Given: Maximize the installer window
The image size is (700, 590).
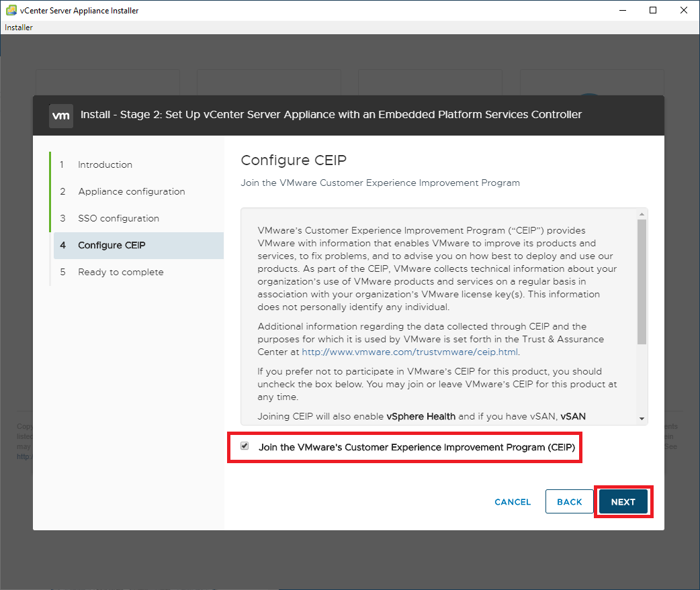Looking at the screenshot, I should pyautogui.click(x=653, y=10).
